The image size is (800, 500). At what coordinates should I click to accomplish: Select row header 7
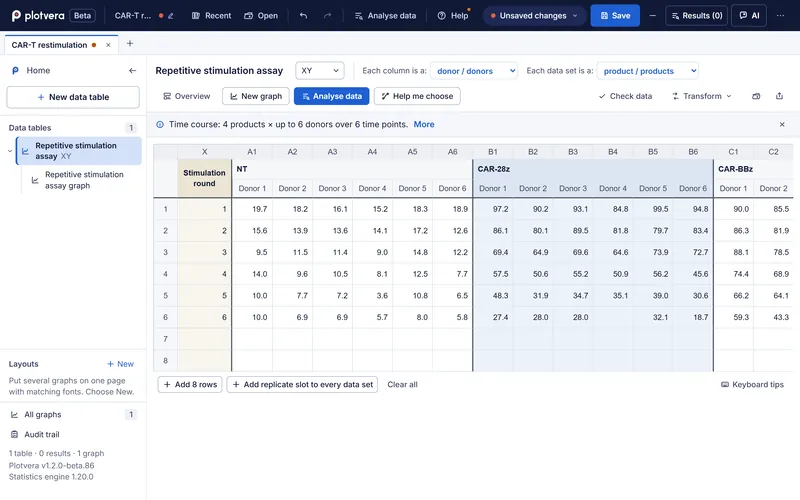click(x=165, y=339)
